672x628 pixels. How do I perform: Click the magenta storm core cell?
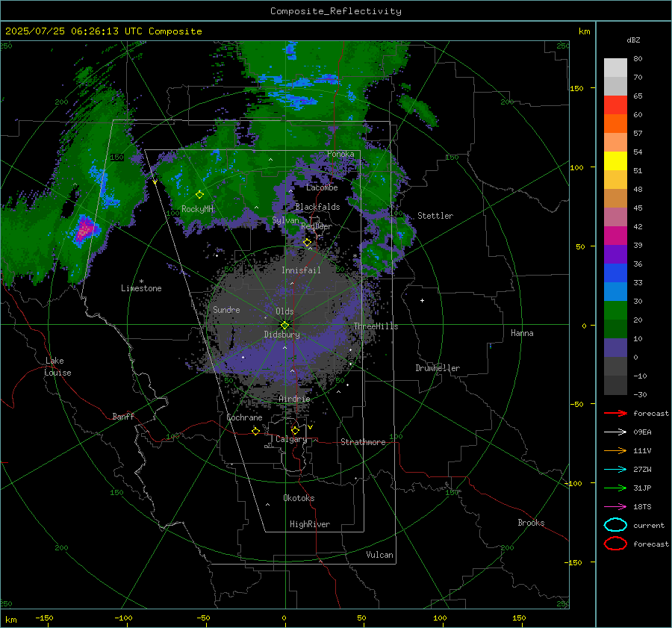tap(84, 229)
